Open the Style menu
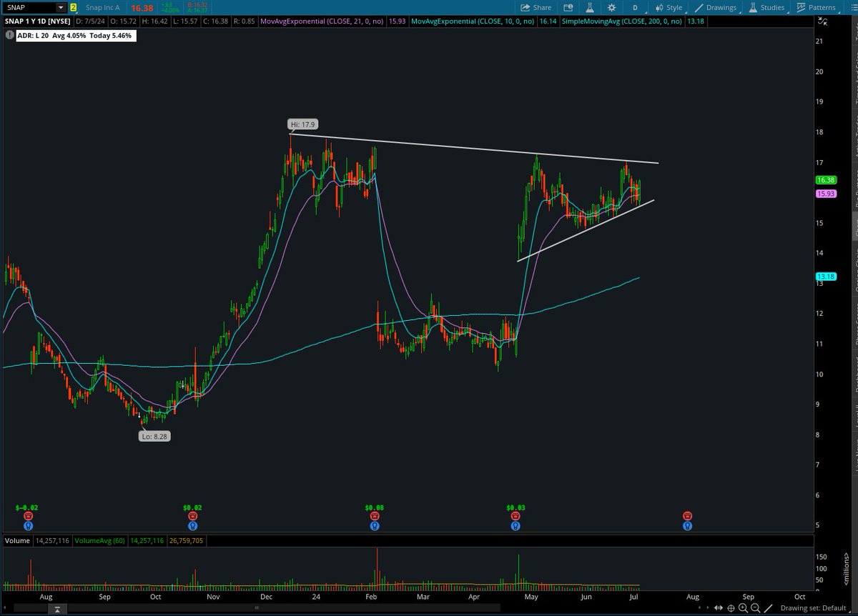Image resolution: width=858 pixels, height=616 pixels. tap(669, 7)
